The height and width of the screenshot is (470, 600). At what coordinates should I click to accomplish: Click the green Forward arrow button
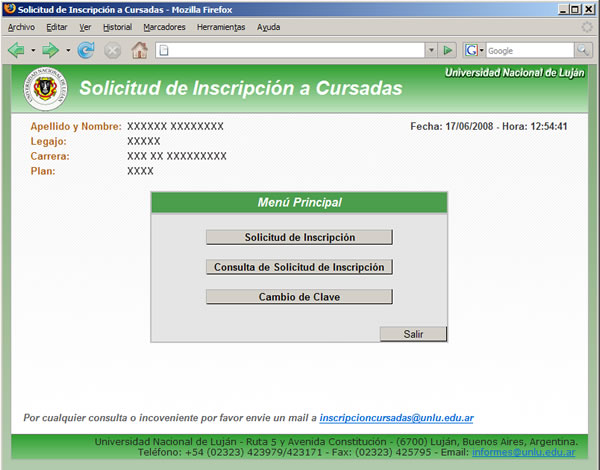click(50, 50)
